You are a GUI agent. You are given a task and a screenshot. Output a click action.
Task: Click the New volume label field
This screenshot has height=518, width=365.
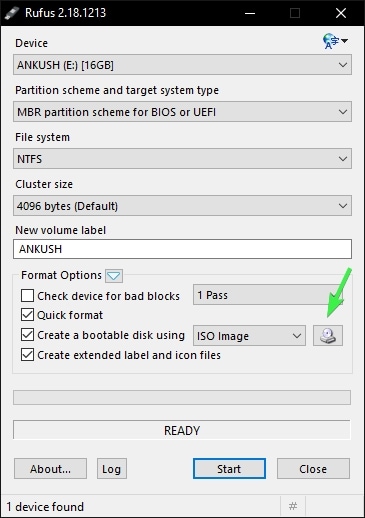click(182, 249)
